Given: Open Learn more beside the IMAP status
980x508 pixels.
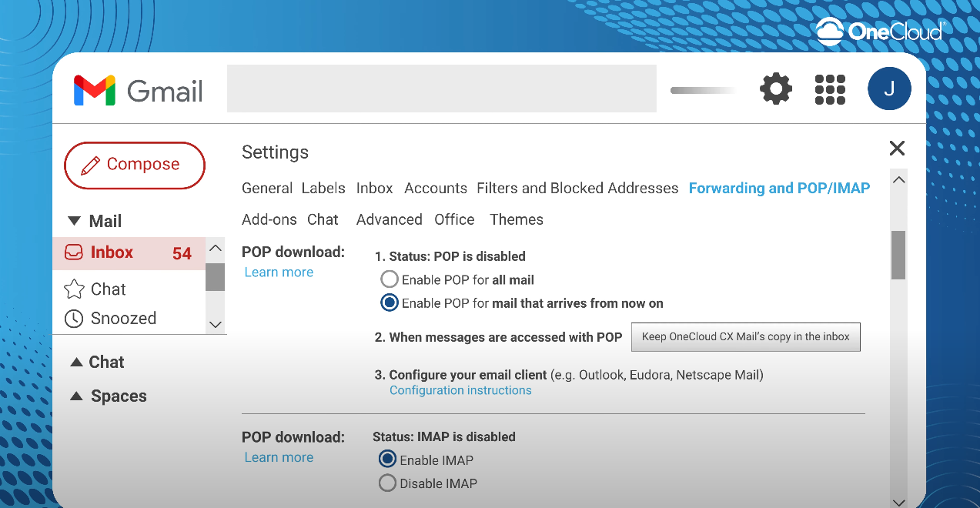Looking at the screenshot, I should pos(279,457).
